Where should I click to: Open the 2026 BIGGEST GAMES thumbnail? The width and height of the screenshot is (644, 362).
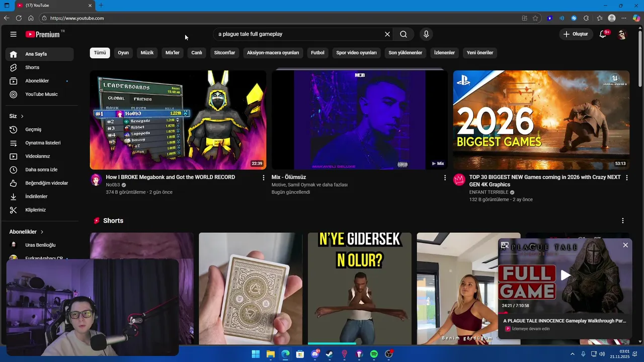(x=541, y=120)
